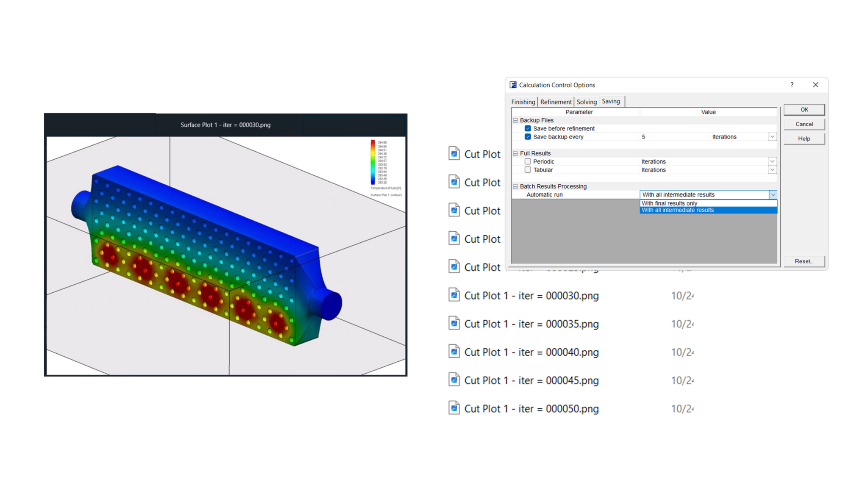Enable the Tabular full results checkbox
Screen dimensions: 868x488
click(x=528, y=170)
